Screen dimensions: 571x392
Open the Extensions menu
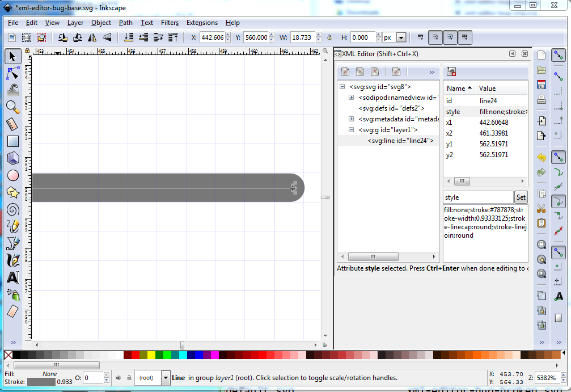tap(202, 23)
